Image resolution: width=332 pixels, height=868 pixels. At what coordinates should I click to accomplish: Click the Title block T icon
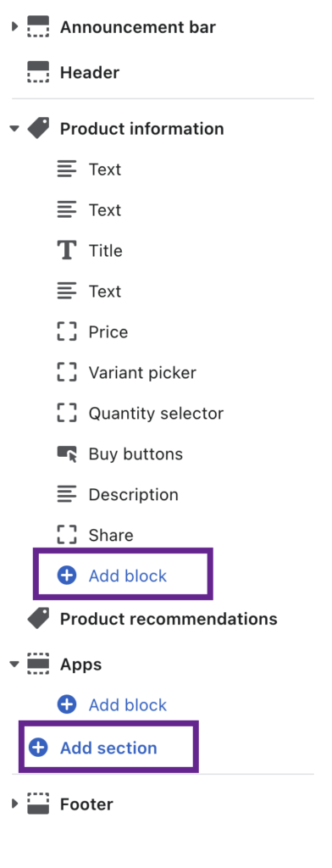tap(67, 251)
